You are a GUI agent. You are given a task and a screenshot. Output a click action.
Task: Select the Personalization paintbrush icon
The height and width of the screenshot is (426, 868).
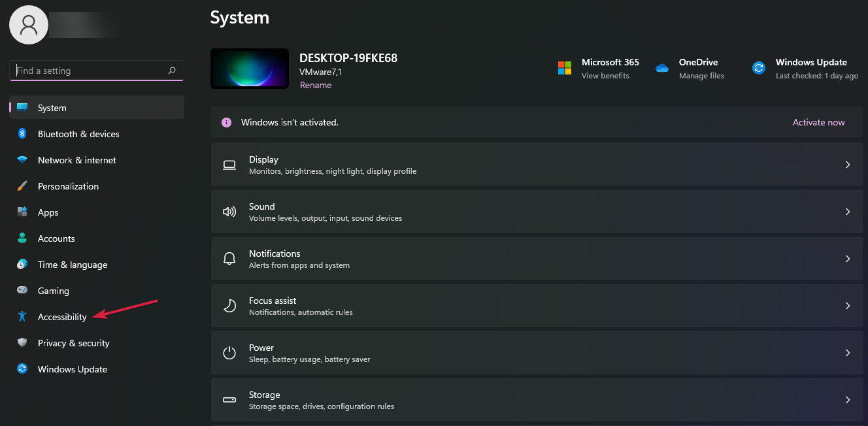(22, 186)
